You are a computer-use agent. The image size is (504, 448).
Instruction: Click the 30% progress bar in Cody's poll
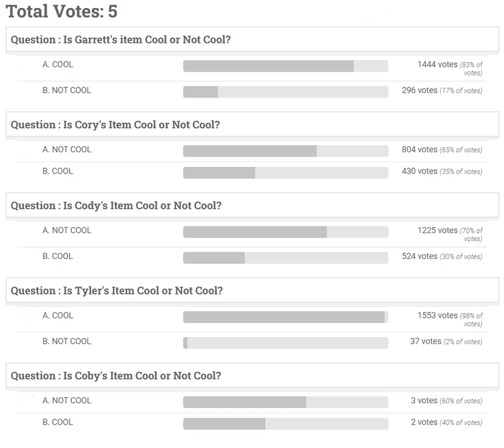pos(286,258)
